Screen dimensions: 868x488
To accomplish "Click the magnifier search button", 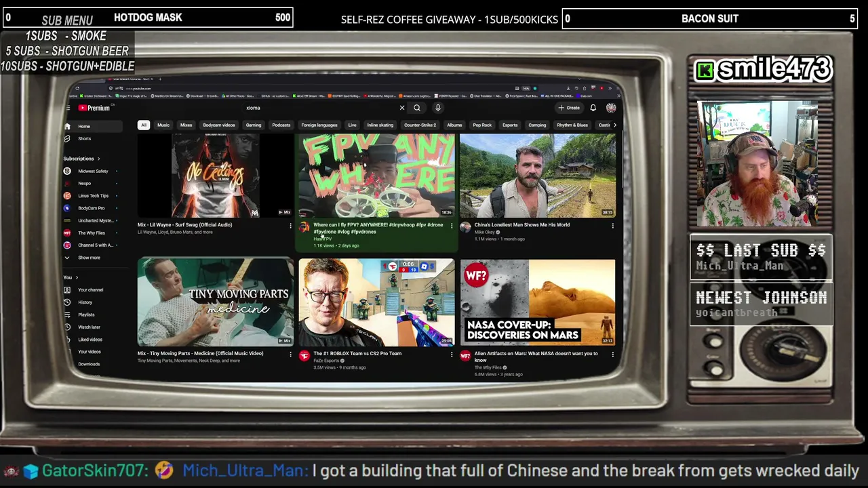I will click(417, 108).
